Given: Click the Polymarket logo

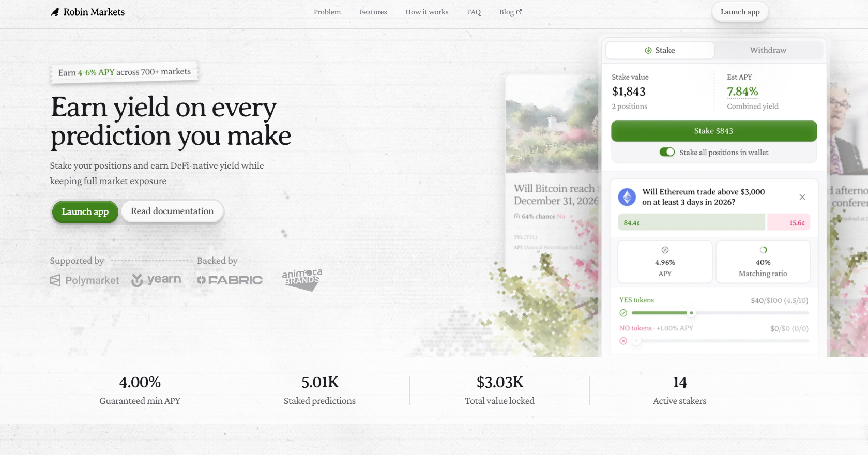Looking at the screenshot, I should click(x=84, y=280).
